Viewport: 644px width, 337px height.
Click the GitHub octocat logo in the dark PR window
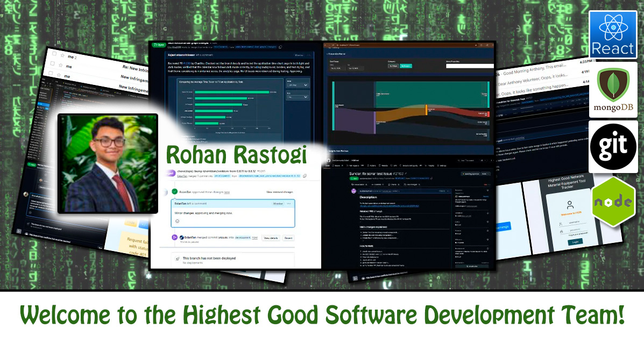point(328,161)
